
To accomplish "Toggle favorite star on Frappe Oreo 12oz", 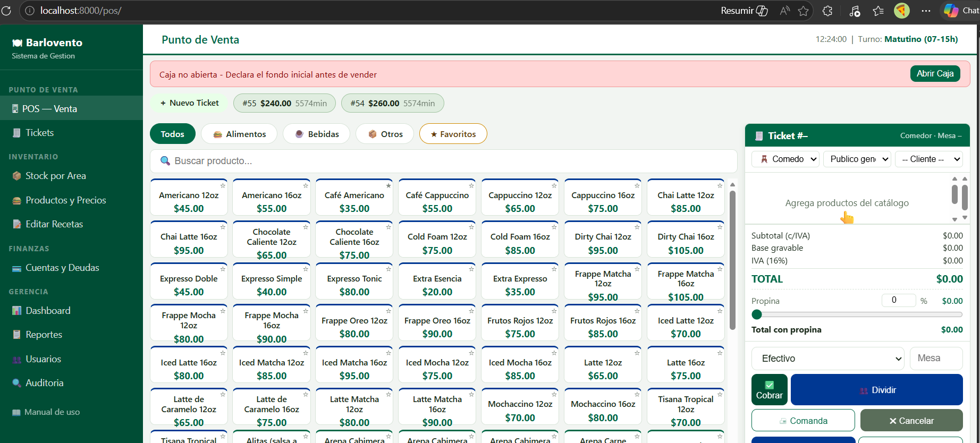I will pos(388,311).
